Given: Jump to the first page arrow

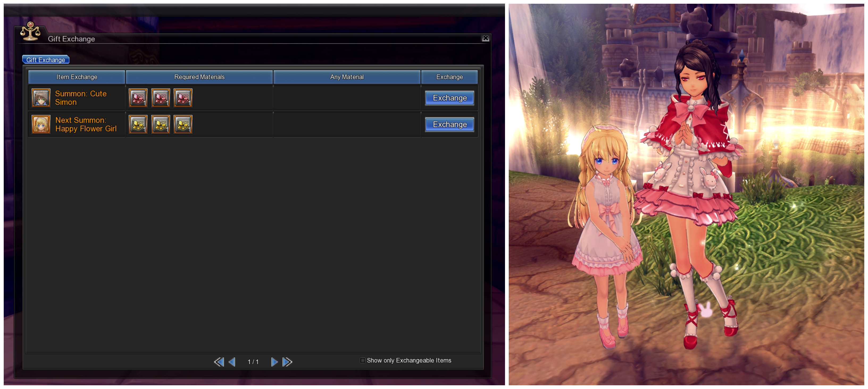Looking at the screenshot, I should (x=219, y=362).
